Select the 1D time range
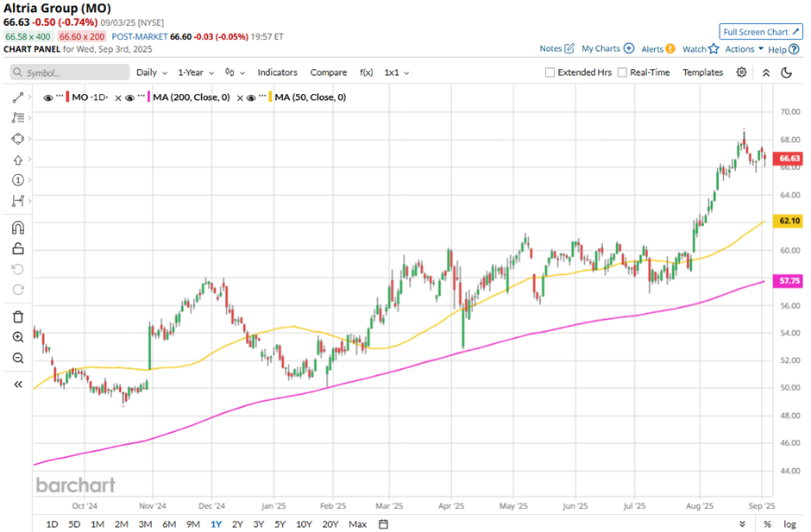Viewport: 811px width, 532px height. click(x=52, y=524)
